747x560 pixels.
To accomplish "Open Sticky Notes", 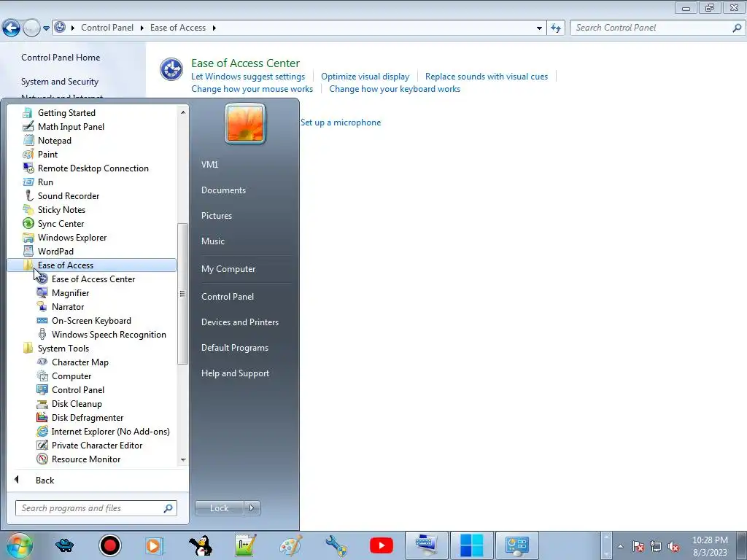I will (61, 209).
